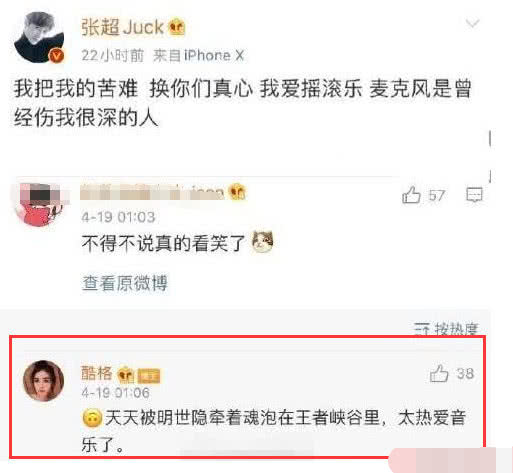Open 酷格's profile avatar

[x=43, y=381]
